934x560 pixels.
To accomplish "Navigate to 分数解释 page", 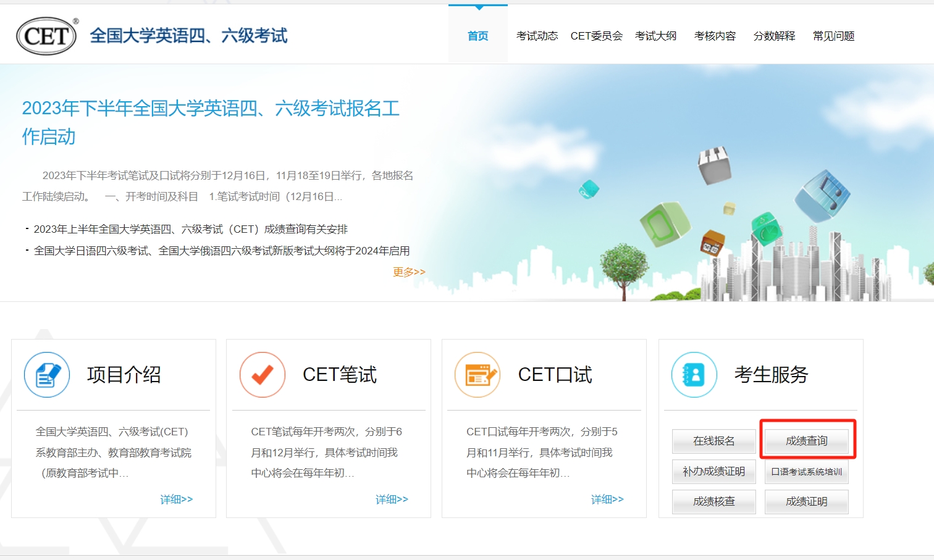I will [x=774, y=36].
